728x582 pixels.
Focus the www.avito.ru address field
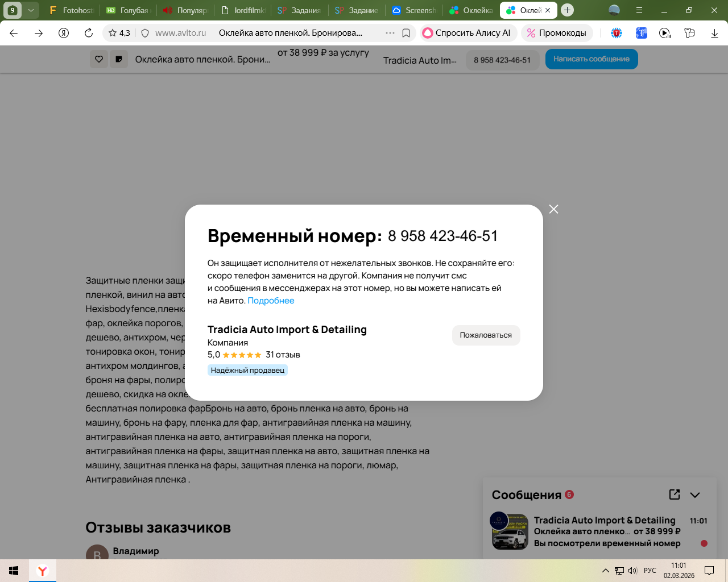pyautogui.click(x=180, y=33)
